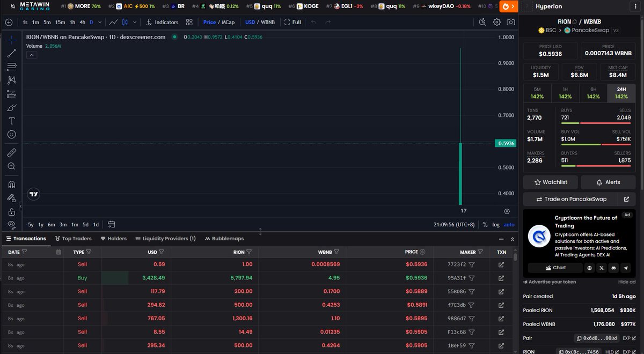Enter Full screen chart mode

click(293, 22)
